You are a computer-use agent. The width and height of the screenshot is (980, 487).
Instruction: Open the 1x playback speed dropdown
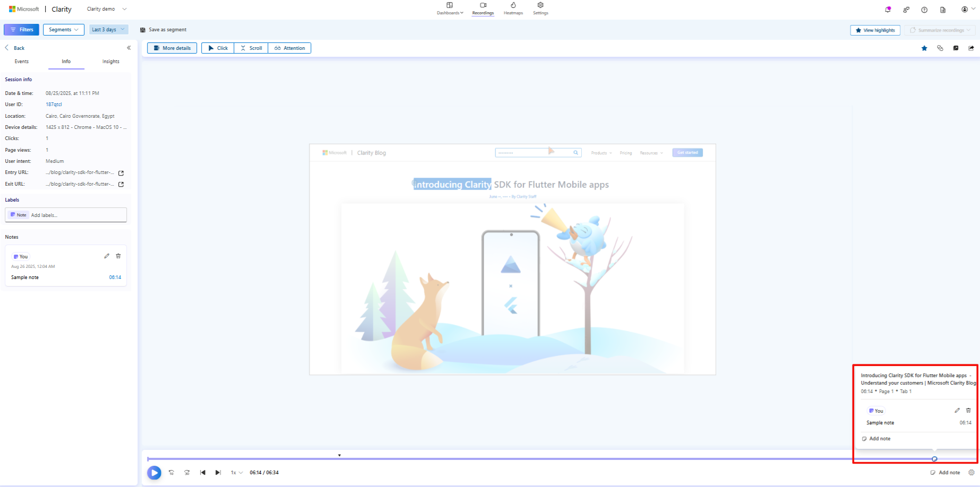coord(235,472)
